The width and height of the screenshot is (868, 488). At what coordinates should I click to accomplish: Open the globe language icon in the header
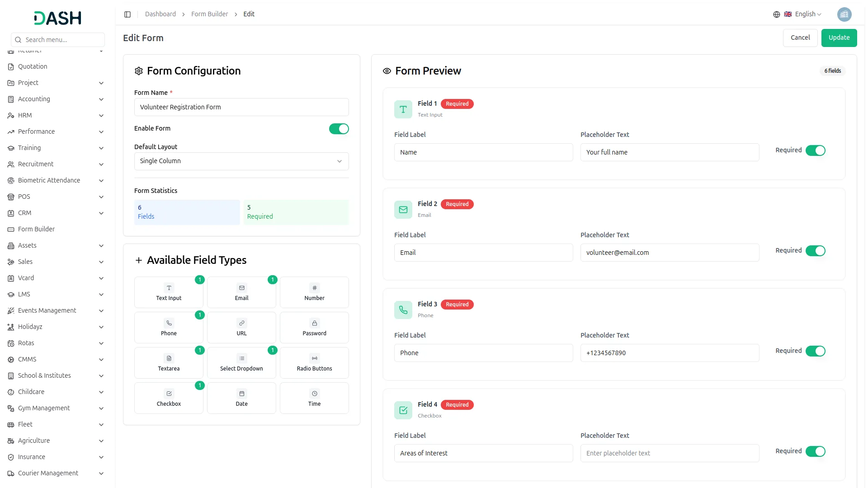click(x=776, y=14)
